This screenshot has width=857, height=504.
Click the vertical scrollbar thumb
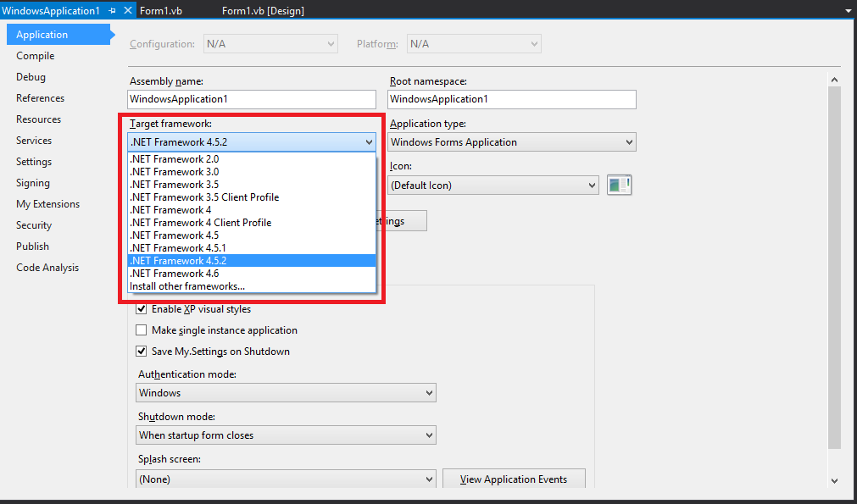click(x=834, y=268)
